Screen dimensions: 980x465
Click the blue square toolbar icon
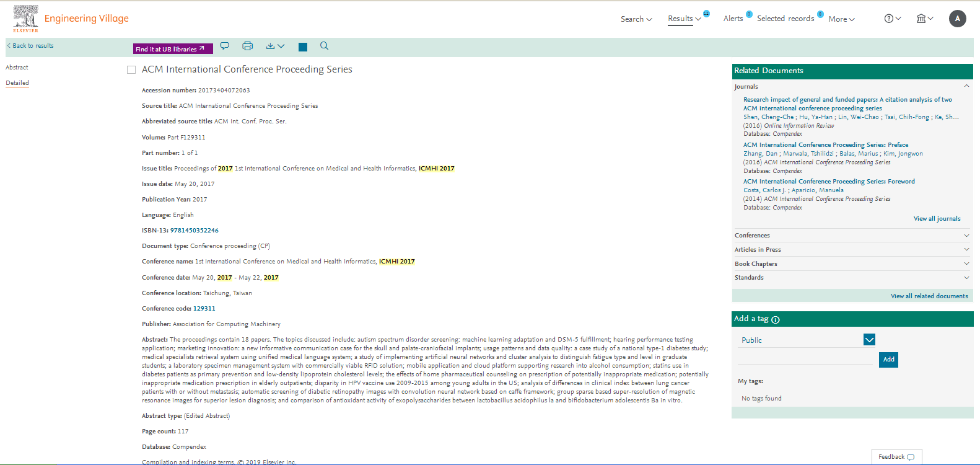[303, 47]
